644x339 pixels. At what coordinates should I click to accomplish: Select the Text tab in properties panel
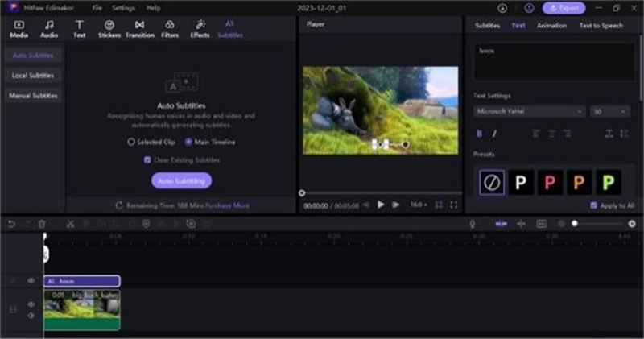click(x=518, y=26)
